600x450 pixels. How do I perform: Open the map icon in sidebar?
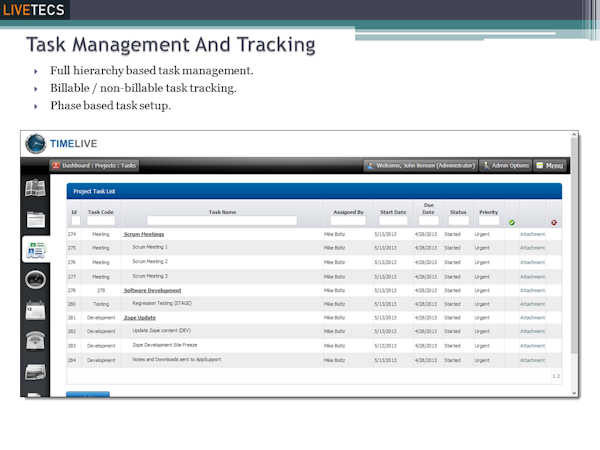(35, 188)
